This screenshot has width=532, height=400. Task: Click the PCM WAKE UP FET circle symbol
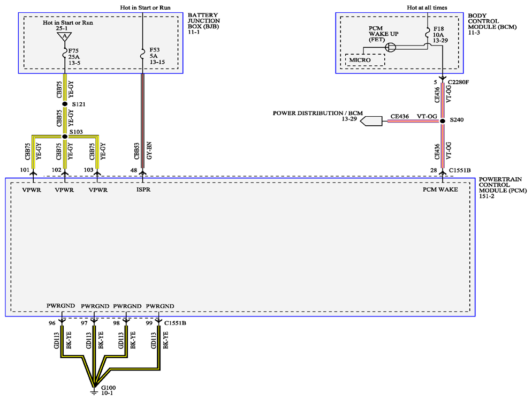[x=391, y=47]
